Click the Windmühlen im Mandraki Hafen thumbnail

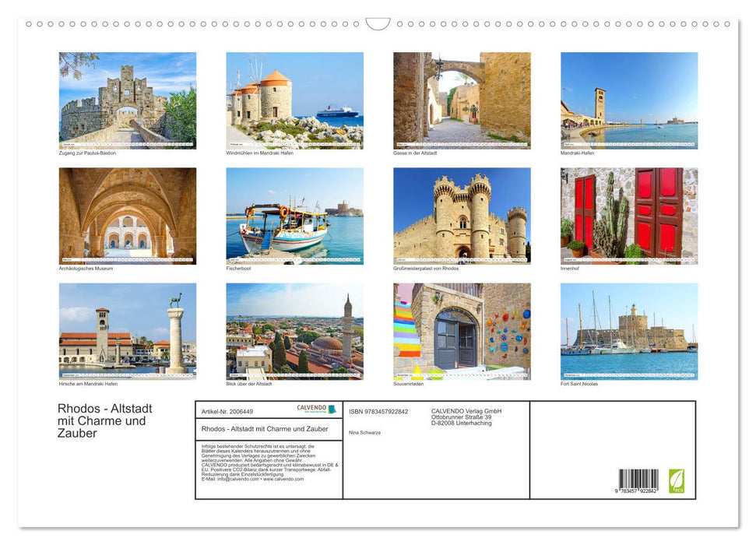[x=294, y=100]
